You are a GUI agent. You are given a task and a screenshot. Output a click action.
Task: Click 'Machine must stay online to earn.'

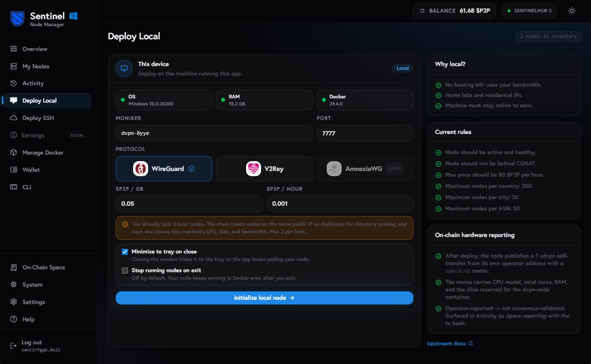[489, 105]
